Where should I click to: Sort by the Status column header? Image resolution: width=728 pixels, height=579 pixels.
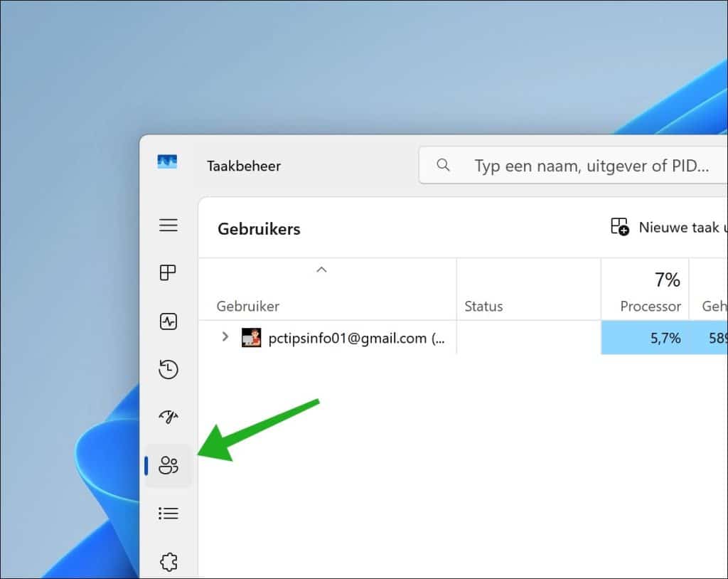pyautogui.click(x=483, y=307)
